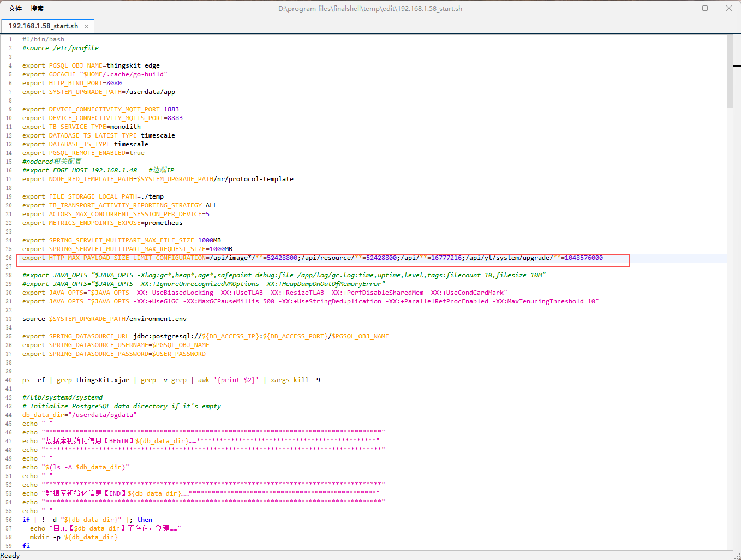The width and height of the screenshot is (741, 560).
Task: Close the 192.168.1.58_start.sh tab
Action: pos(86,26)
